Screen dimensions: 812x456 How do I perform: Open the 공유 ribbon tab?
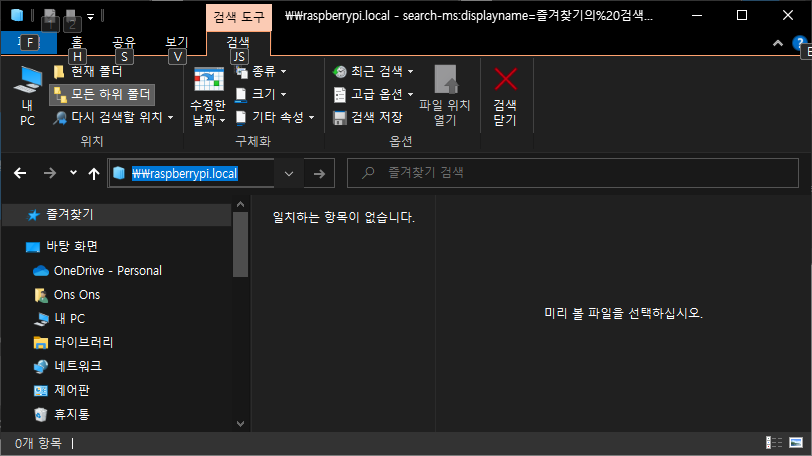tap(124, 42)
